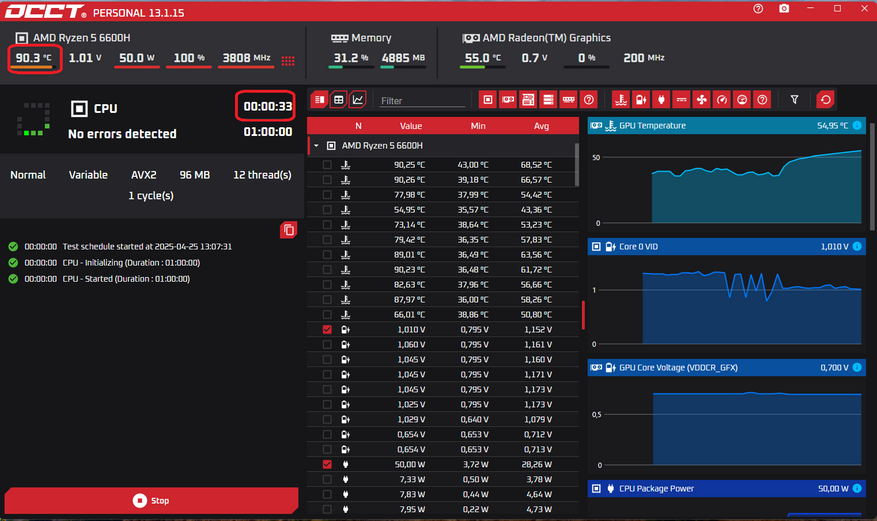Sort sensors by the Min column header
The width and height of the screenshot is (877, 521).
click(478, 126)
